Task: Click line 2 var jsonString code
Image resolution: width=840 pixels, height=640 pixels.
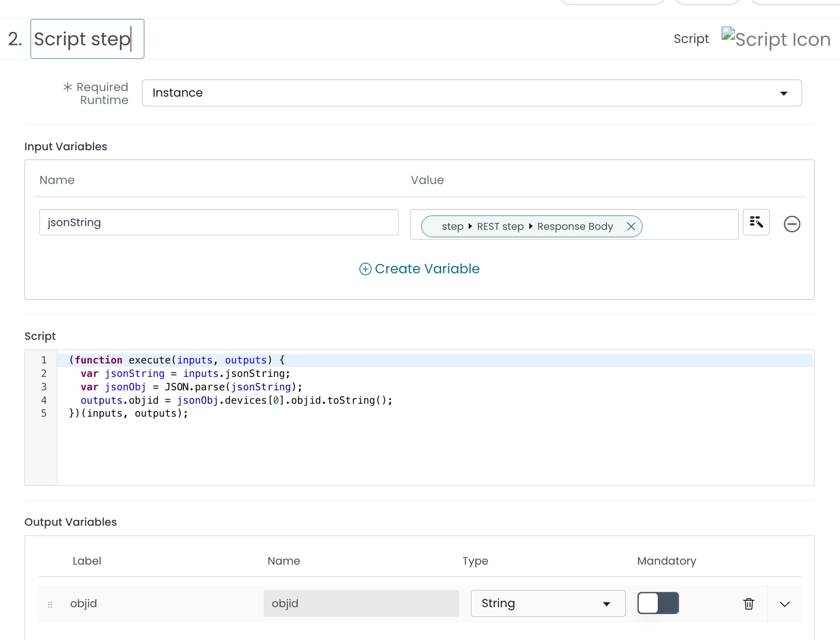Action: [x=185, y=374]
